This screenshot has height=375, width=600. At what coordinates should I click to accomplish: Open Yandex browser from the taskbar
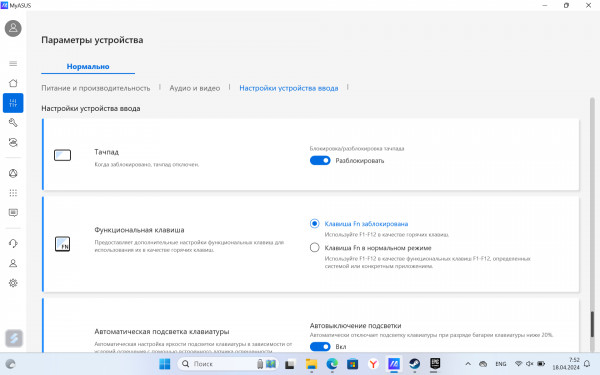pos(373,364)
